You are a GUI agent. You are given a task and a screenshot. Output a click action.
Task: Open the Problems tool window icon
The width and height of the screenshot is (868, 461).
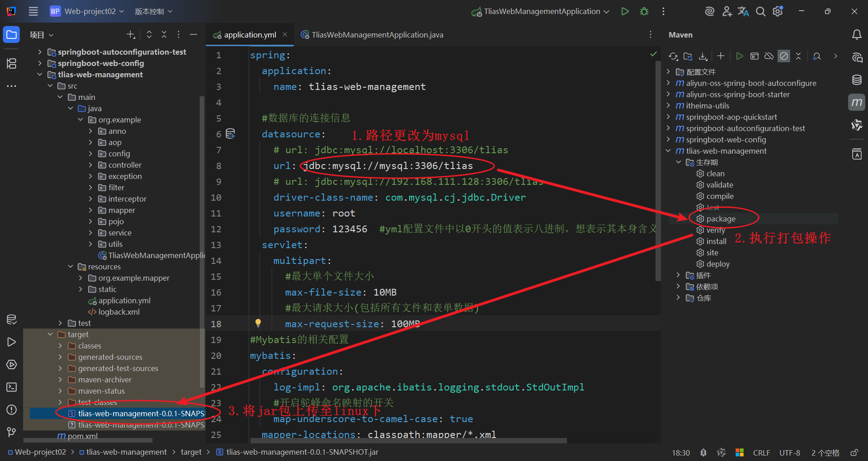[x=11, y=409]
